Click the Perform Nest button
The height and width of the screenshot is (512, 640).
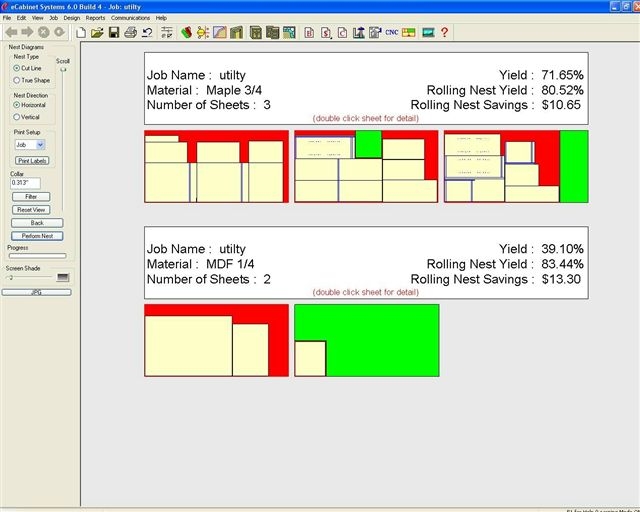37,236
